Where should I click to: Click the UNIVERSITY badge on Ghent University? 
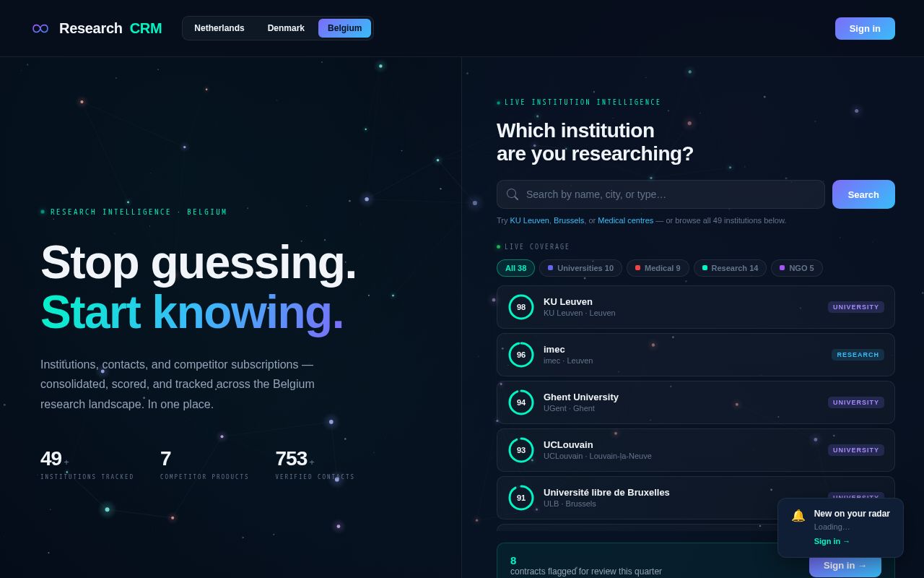856,402
